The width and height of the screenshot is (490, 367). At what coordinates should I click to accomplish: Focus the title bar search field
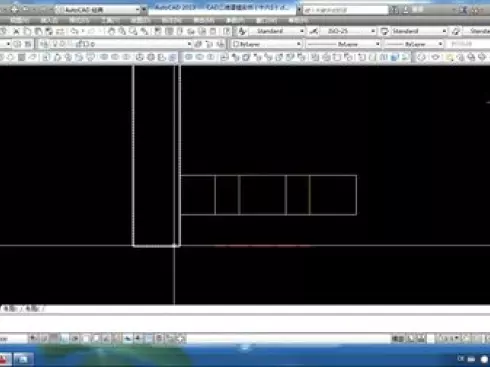(x=346, y=10)
